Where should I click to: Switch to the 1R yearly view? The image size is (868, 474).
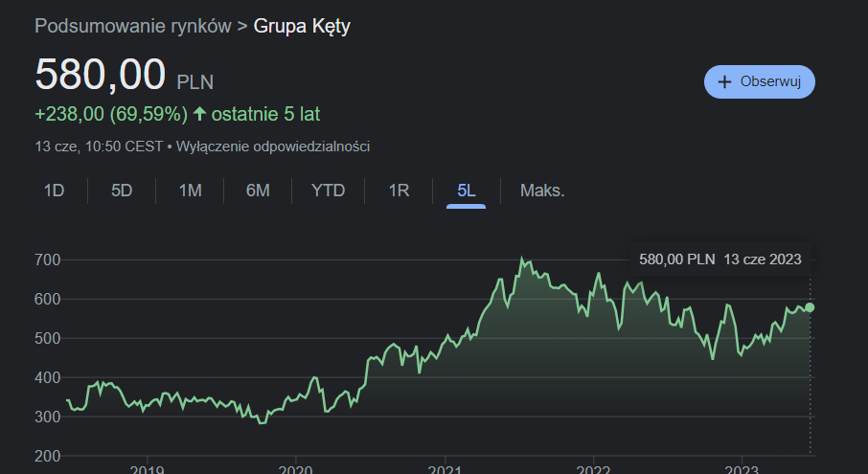click(399, 190)
